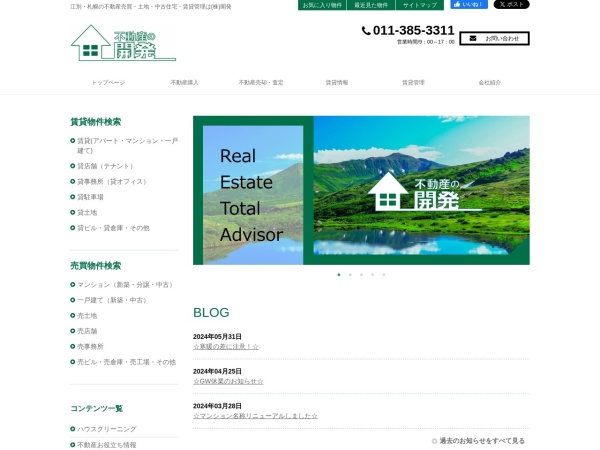Select fifth slideshow pagination dot
Screen dimensions: 600x450
(384, 274)
